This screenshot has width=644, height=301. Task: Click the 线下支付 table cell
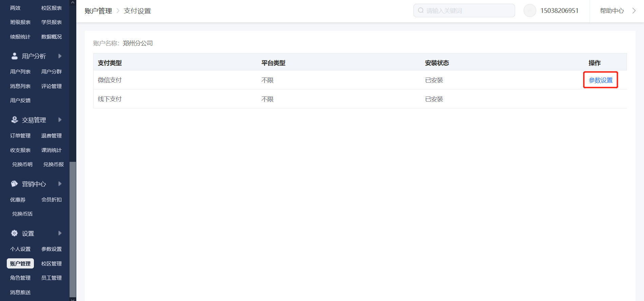coord(110,99)
